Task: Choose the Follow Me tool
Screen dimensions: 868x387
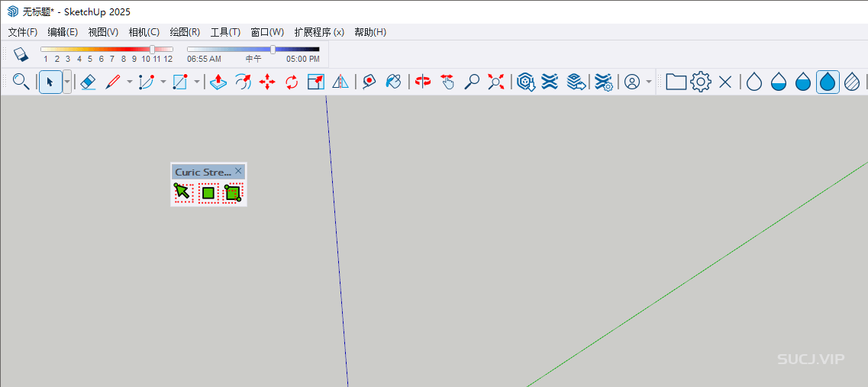Action: [x=243, y=82]
